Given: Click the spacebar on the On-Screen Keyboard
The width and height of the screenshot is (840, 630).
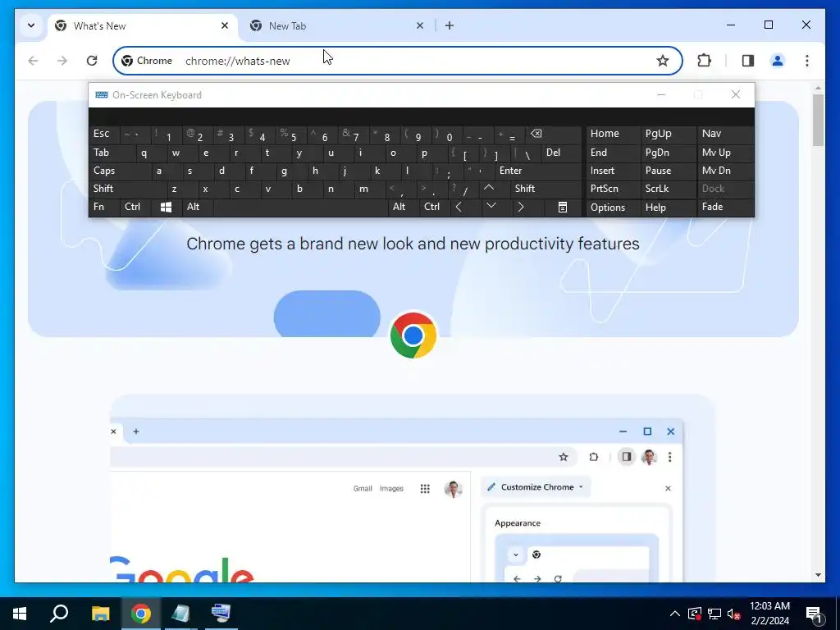Looking at the screenshot, I should [x=300, y=207].
